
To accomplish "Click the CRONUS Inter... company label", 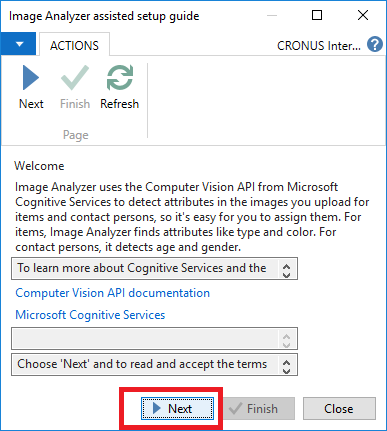I will pyautogui.click(x=319, y=46).
